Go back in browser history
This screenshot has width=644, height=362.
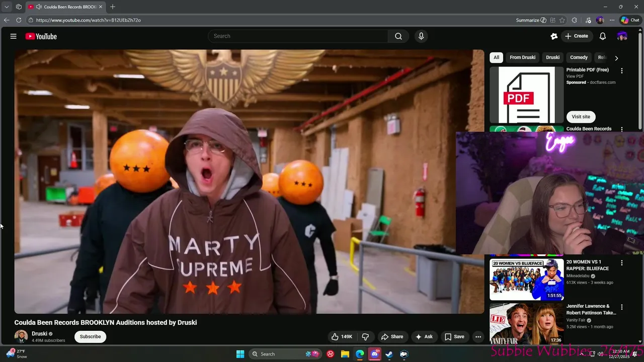[x=7, y=20]
